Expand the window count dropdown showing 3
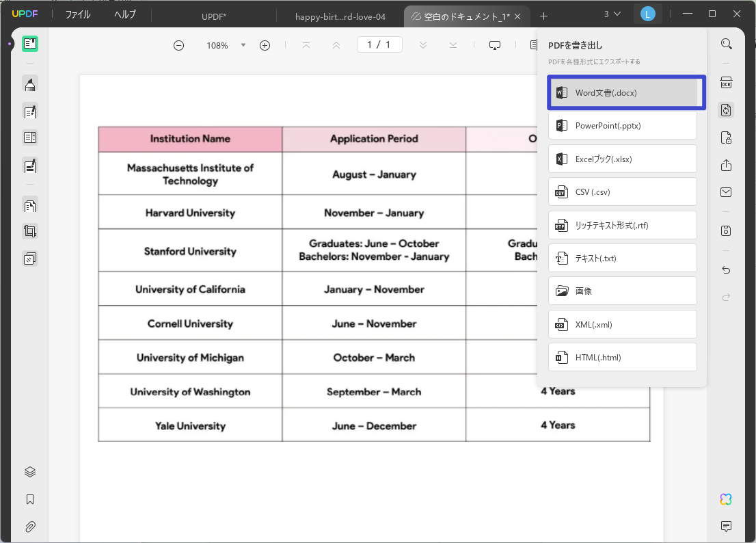The width and height of the screenshot is (756, 543). [612, 14]
